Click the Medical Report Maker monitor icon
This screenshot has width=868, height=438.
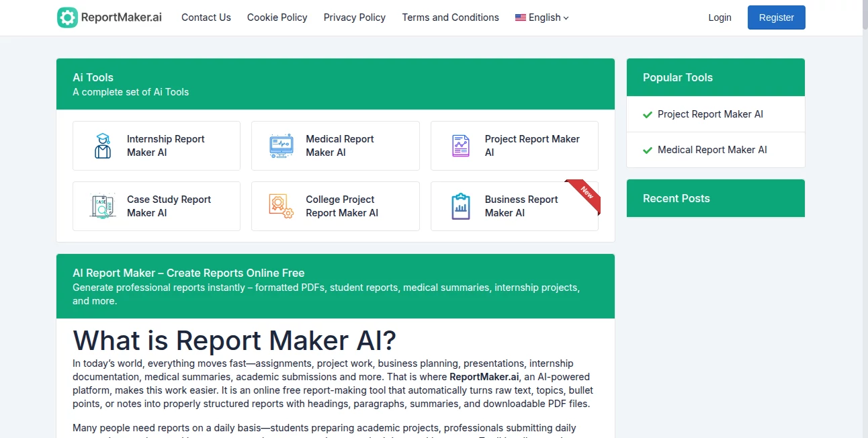coord(281,146)
